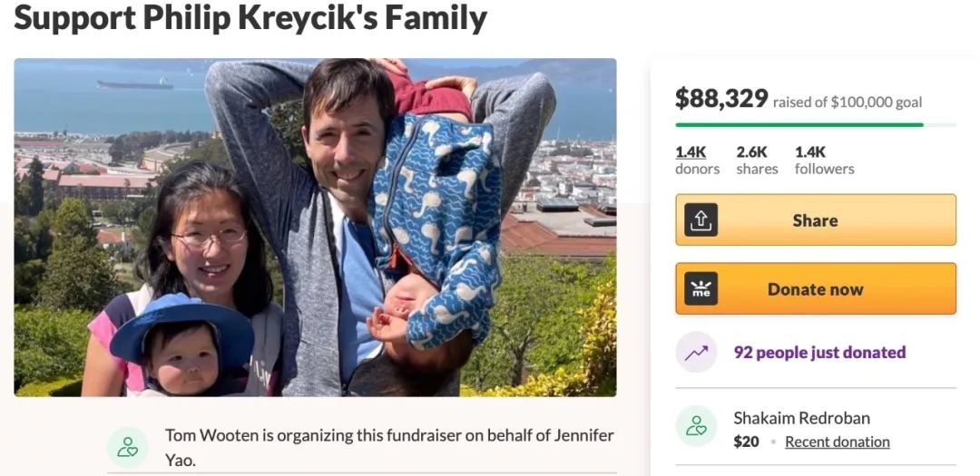Screen dimensions: 980x476
Task: Click the donor avatar icon beside Shakaim Redroban
Action: click(x=696, y=426)
